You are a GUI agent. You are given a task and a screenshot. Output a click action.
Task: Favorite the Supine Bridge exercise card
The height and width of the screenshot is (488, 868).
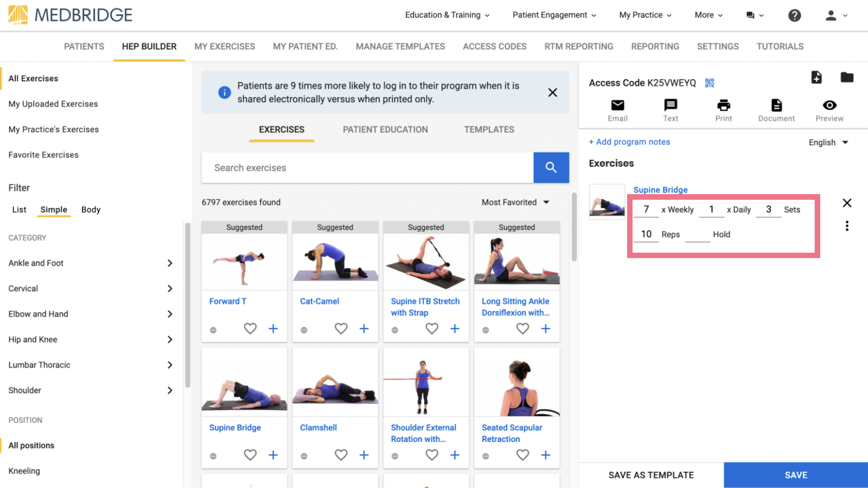pos(250,455)
